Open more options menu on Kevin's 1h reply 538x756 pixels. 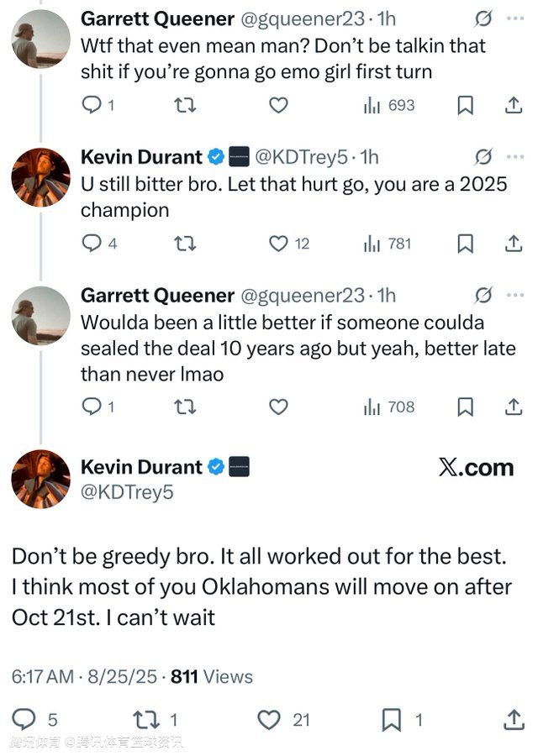[515, 157]
